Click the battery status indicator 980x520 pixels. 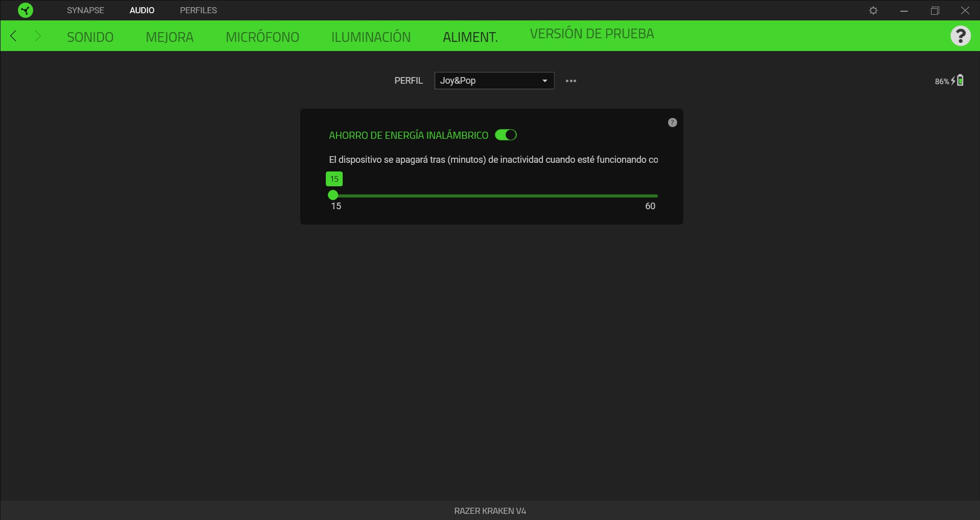click(x=949, y=81)
